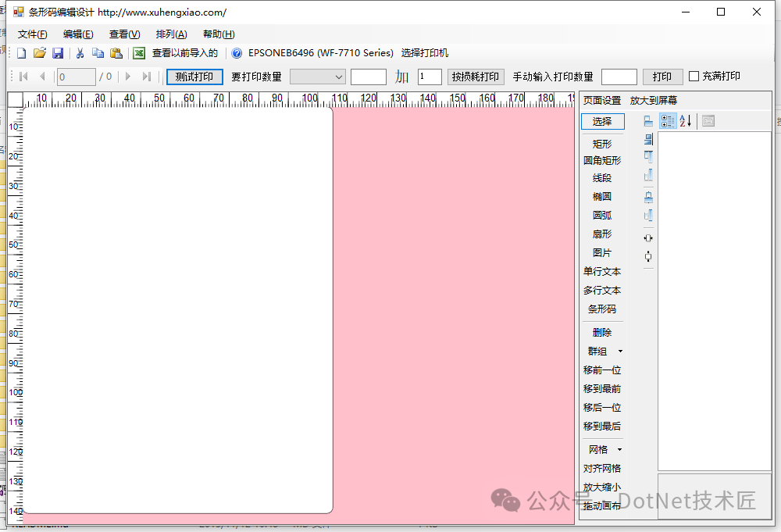Screen dimensions: 781x532
Task: Click the New document icon
Action: point(22,53)
